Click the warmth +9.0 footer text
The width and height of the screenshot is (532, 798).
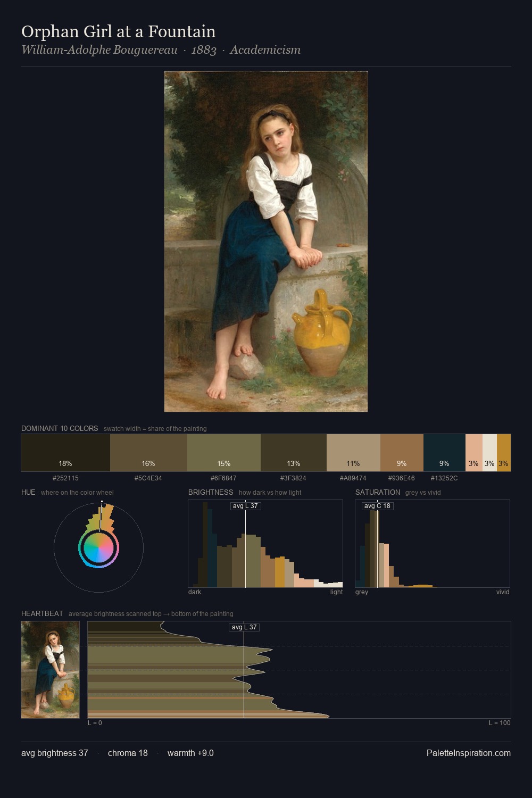pos(190,753)
